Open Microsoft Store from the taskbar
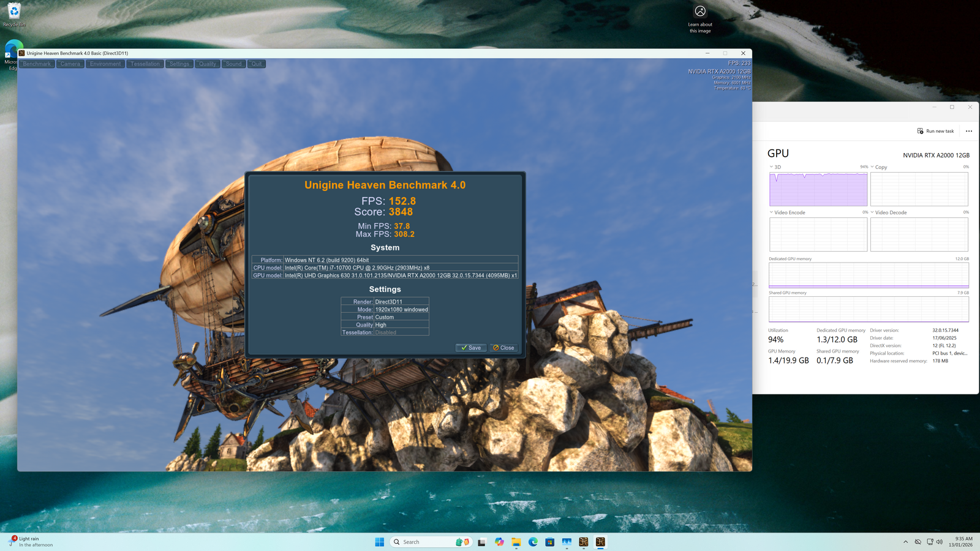980x551 pixels. [x=550, y=542]
